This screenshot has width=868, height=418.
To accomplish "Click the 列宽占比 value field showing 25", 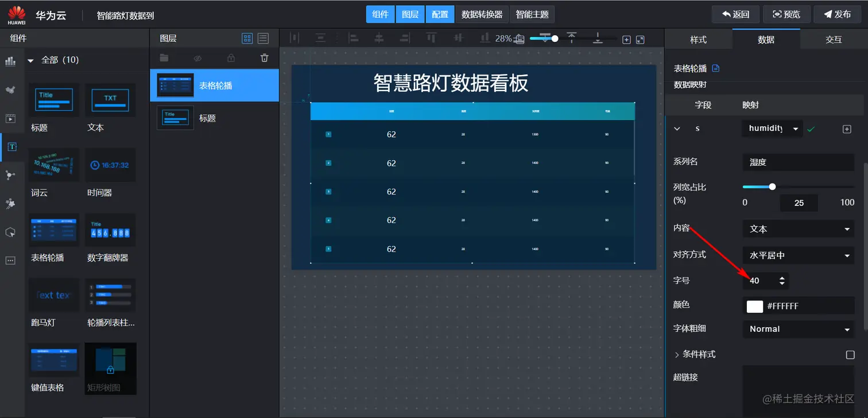I will [799, 202].
